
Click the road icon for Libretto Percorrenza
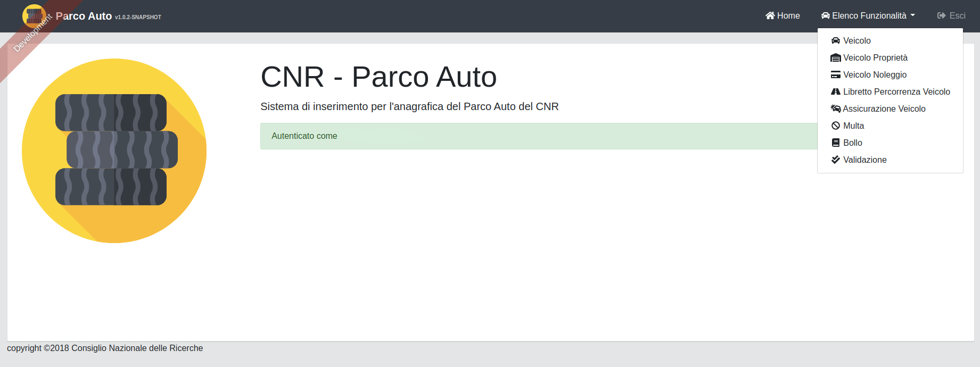click(836, 91)
